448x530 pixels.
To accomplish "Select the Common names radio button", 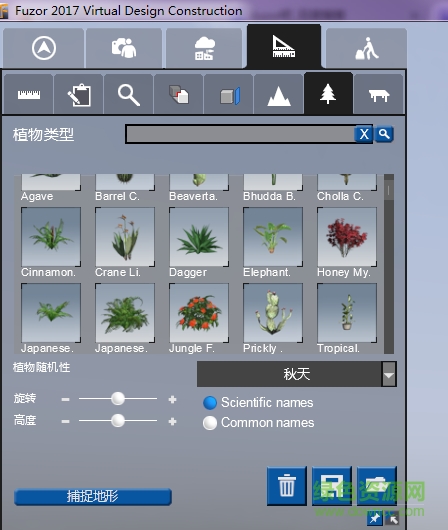I will pos(210,423).
